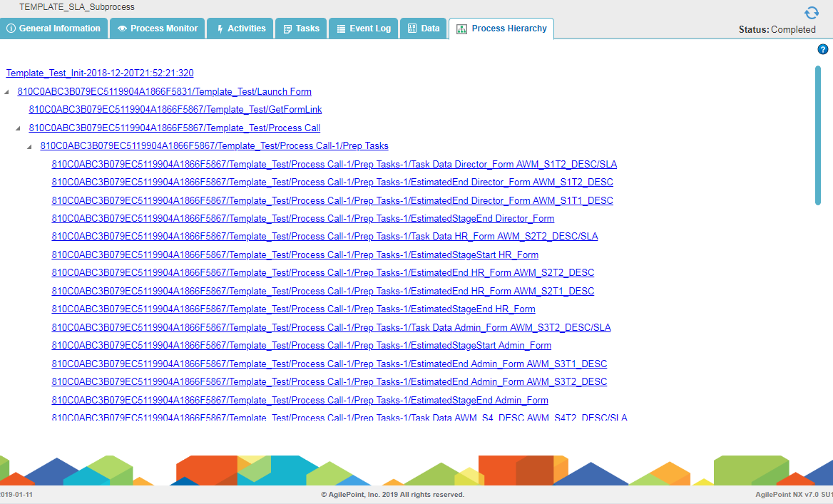Open the Event Log tab
833x504 pixels.
point(364,29)
